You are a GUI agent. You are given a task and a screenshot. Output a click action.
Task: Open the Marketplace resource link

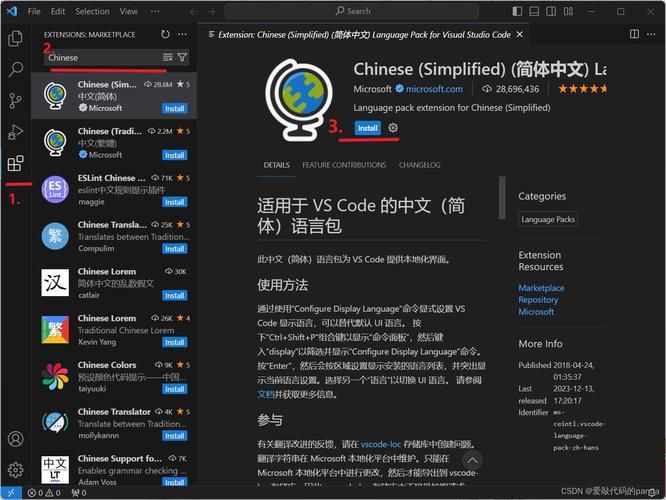(541, 288)
